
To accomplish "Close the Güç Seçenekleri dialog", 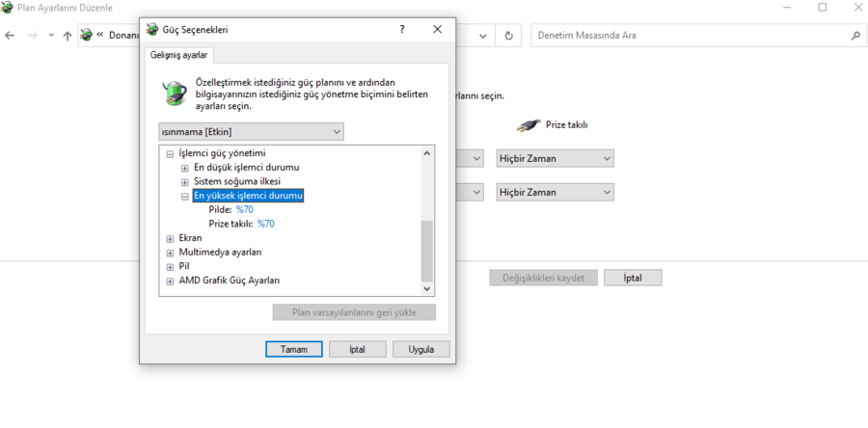I will (x=437, y=30).
